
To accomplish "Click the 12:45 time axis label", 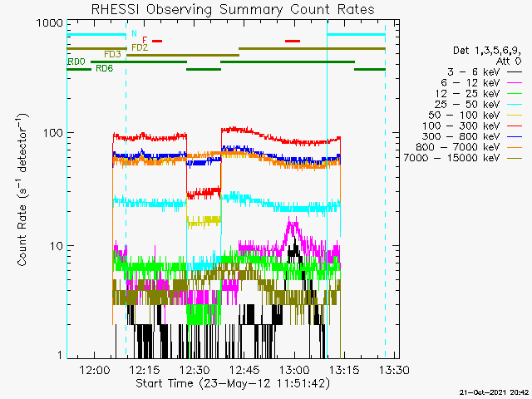I will pyautogui.click(x=244, y=370).
